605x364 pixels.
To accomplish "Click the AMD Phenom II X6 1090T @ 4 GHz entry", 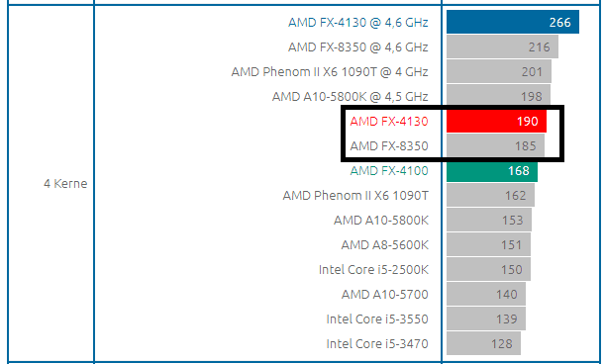I will click(x=330, y=72).
